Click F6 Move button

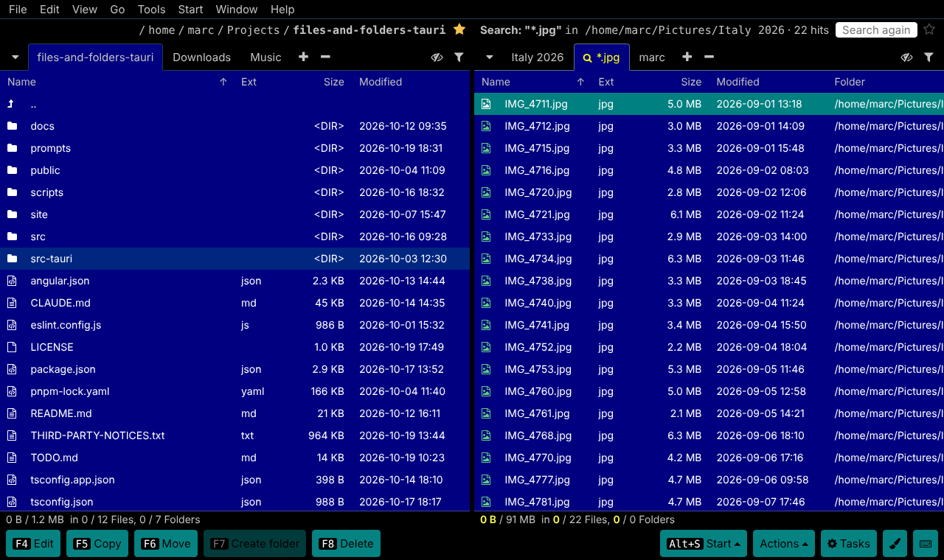coord(166,544)
